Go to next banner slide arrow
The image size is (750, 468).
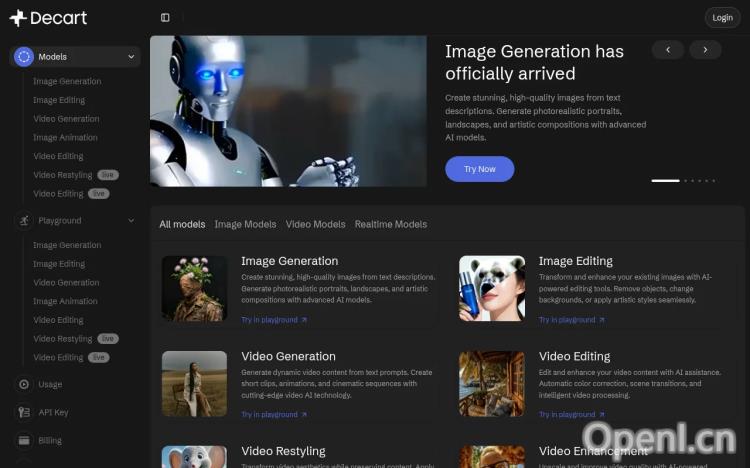tap(705, 49)
